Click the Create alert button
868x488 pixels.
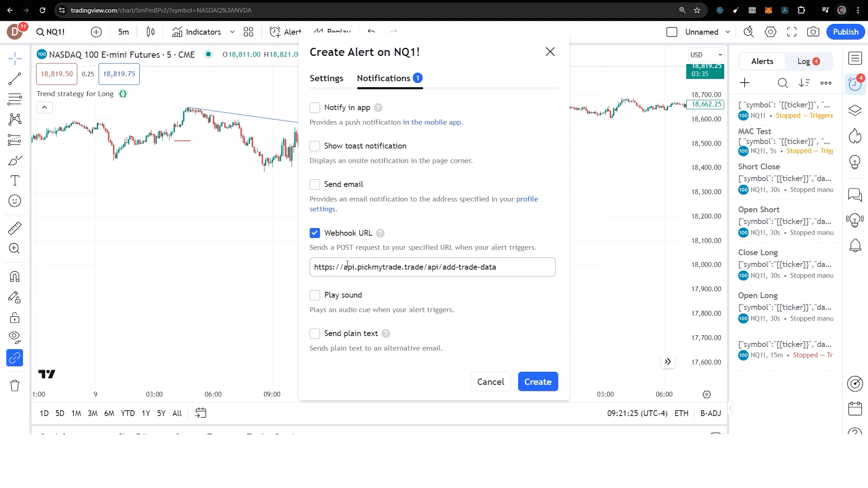[x=538, y=382]
